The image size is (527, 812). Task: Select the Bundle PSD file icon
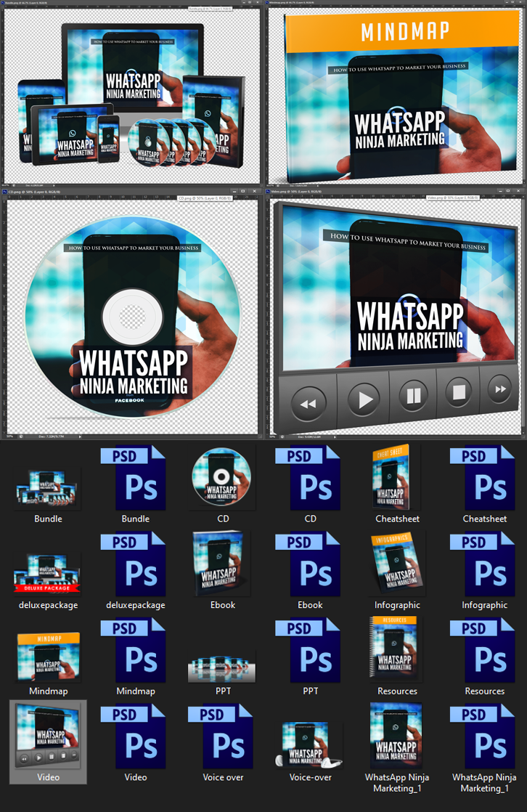point(135,477)
